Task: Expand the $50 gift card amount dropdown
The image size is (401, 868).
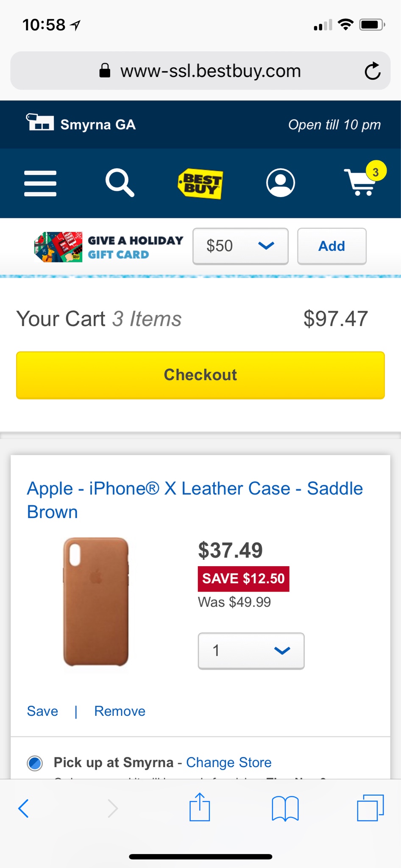Action: 240,246
